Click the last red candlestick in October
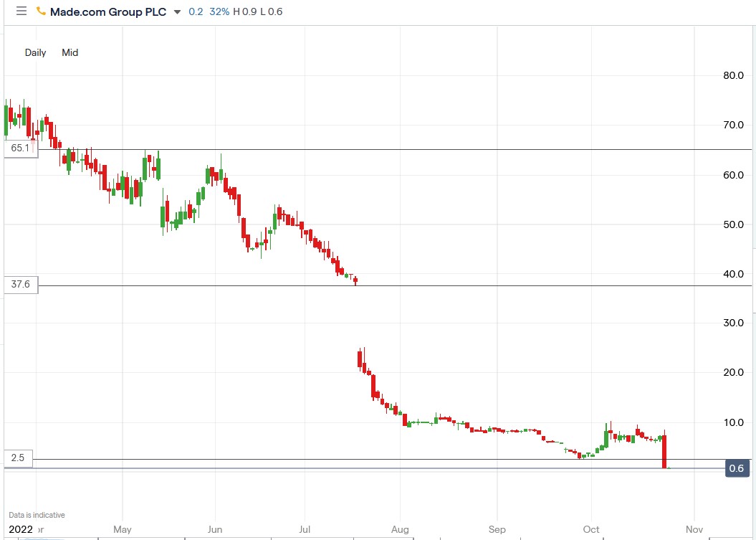756x540 pixels. coord(664,452)
